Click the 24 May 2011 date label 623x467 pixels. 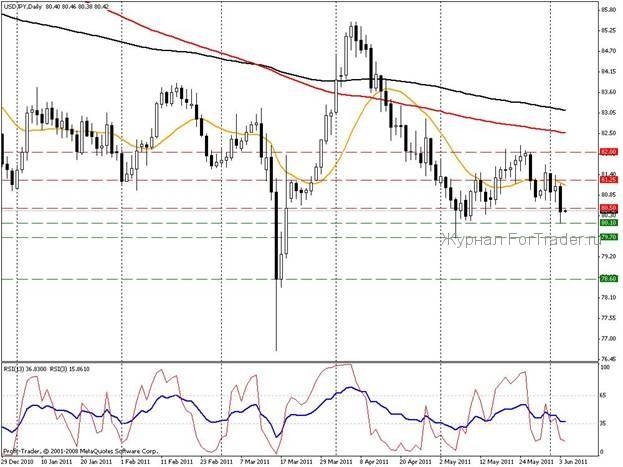pos(536,462)
